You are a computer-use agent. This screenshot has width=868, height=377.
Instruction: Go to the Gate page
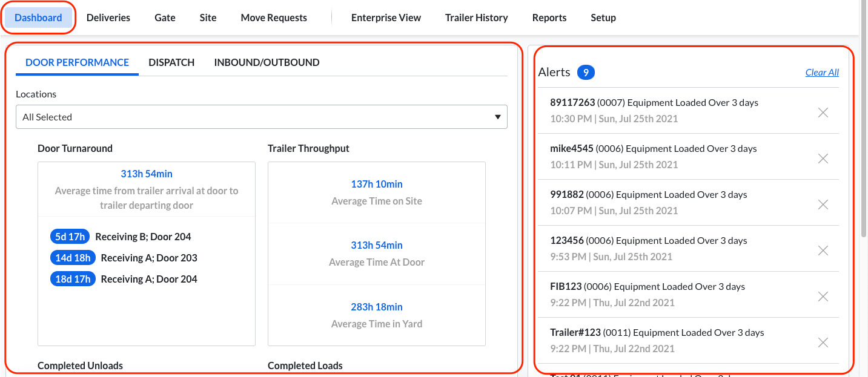click(x=165, y=18)
